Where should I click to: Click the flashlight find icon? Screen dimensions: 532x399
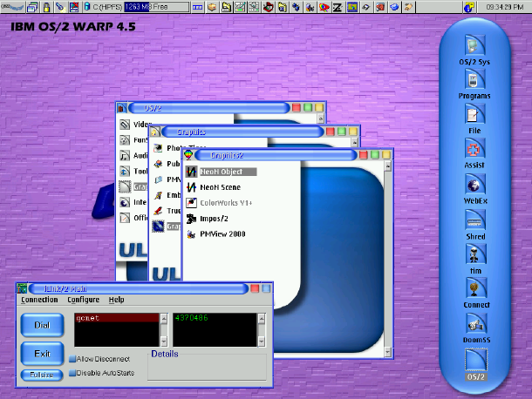(60, 7)
